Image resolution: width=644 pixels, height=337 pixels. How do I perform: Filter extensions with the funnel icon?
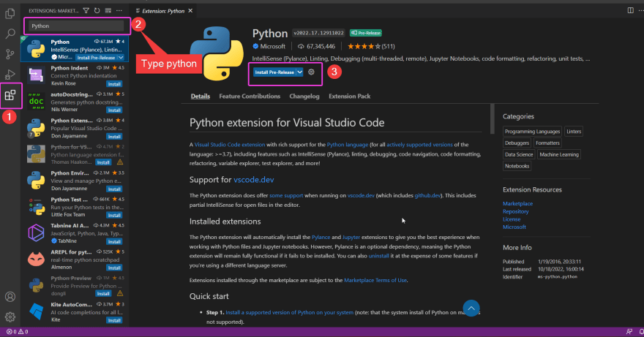86,11
